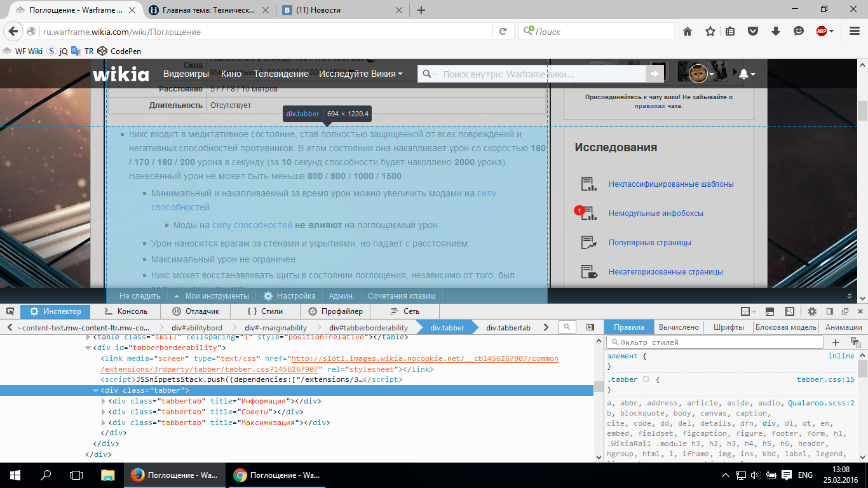Collapse the inspector side pane
The height and width of the screenshot is (488, 868).
point(590,327)
